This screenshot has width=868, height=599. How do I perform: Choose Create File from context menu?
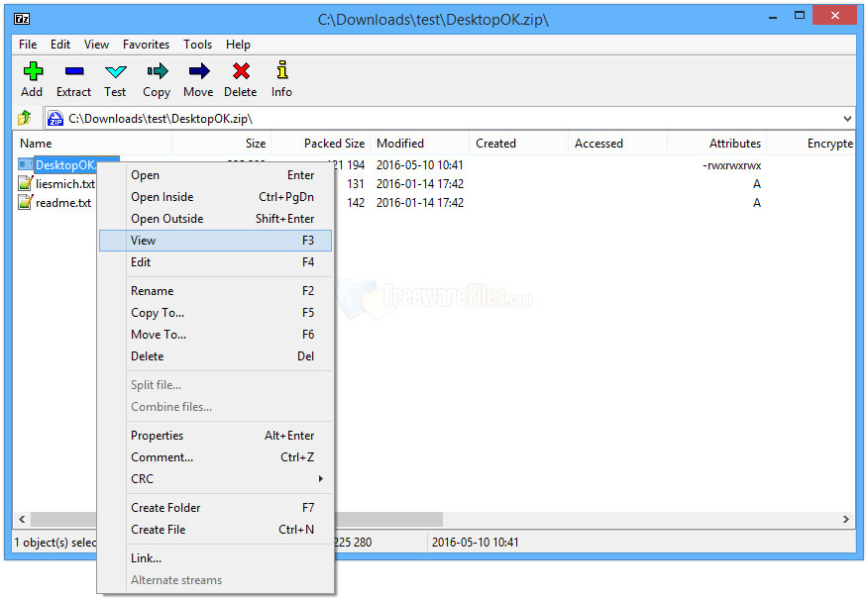pyautogui.click(x=216, y=530)
